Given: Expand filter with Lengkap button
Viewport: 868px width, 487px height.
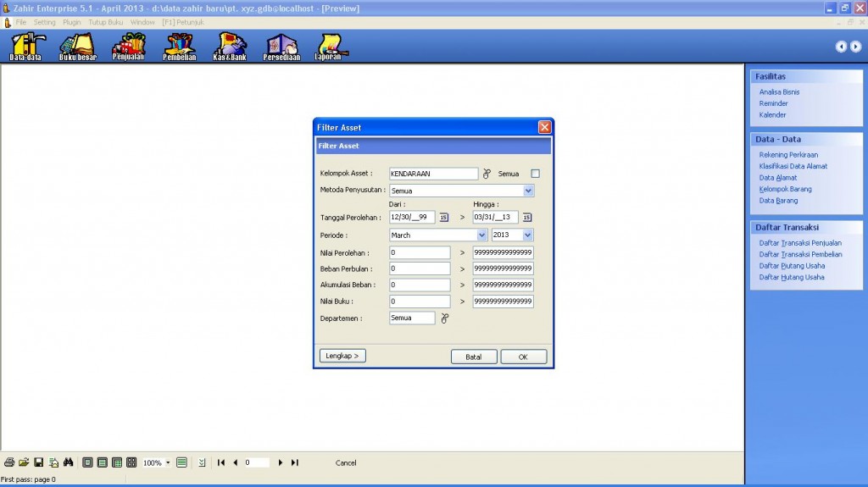Looking at the screenshot, I should point(342,356).
